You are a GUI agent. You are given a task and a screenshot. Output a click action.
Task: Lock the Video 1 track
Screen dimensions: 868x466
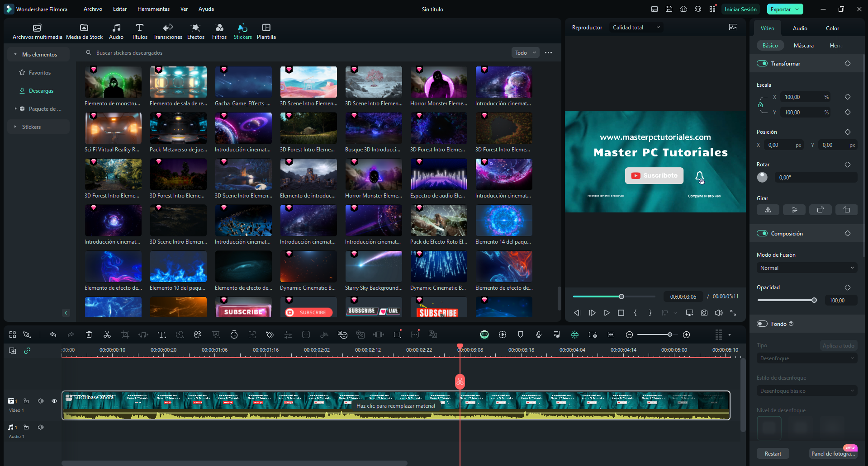[x=26, y=401]
